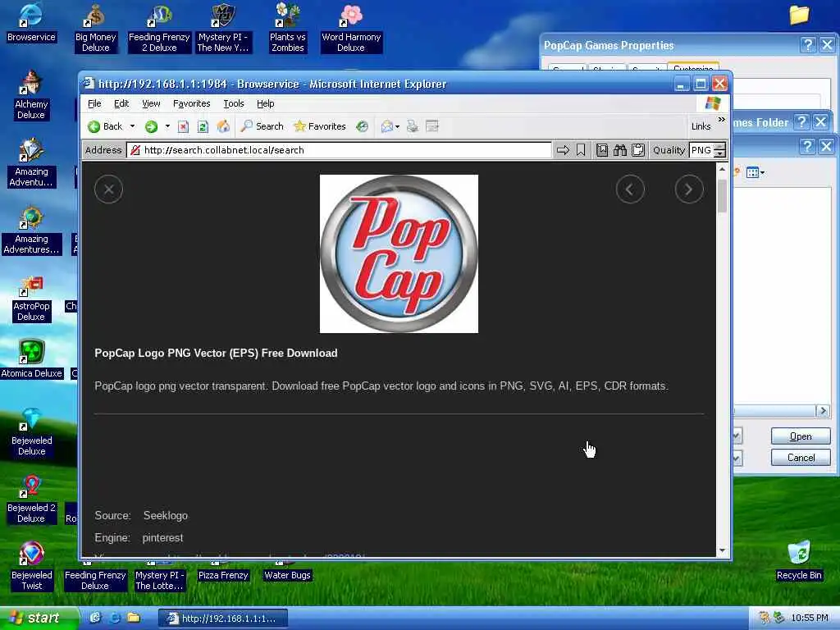Viewport: 840px width, 630px height.
Task: Click the Links toolbar label
Action: click(701, 126)
